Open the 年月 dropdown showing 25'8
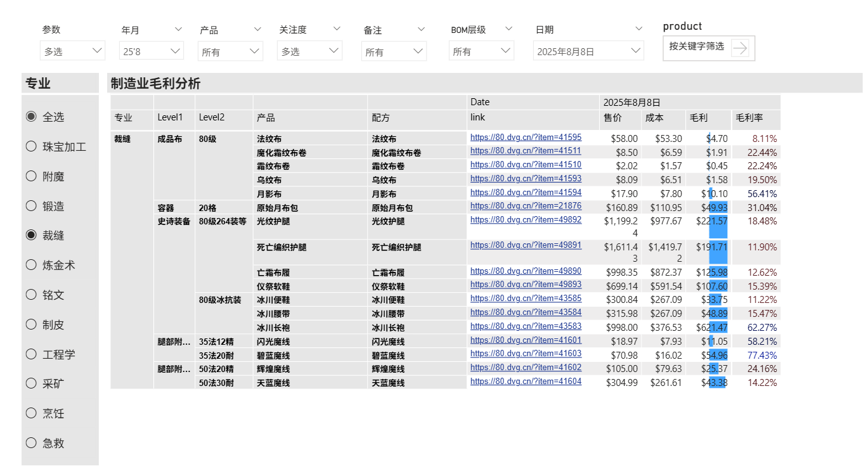 tap(152, 51)
